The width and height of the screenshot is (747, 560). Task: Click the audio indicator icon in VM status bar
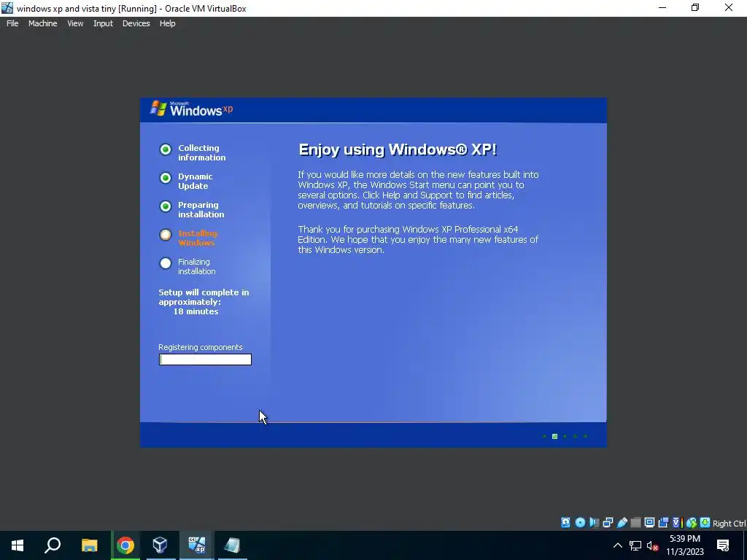coord(594,522)
